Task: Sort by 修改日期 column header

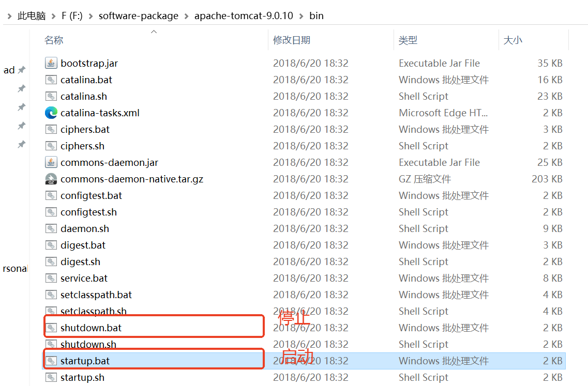Action: coord(292,40)
